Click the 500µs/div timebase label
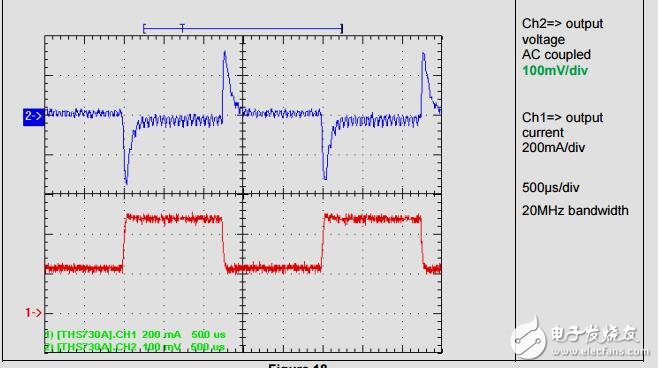The height and width of the screenshot is (368, 658). pos(551,187)
